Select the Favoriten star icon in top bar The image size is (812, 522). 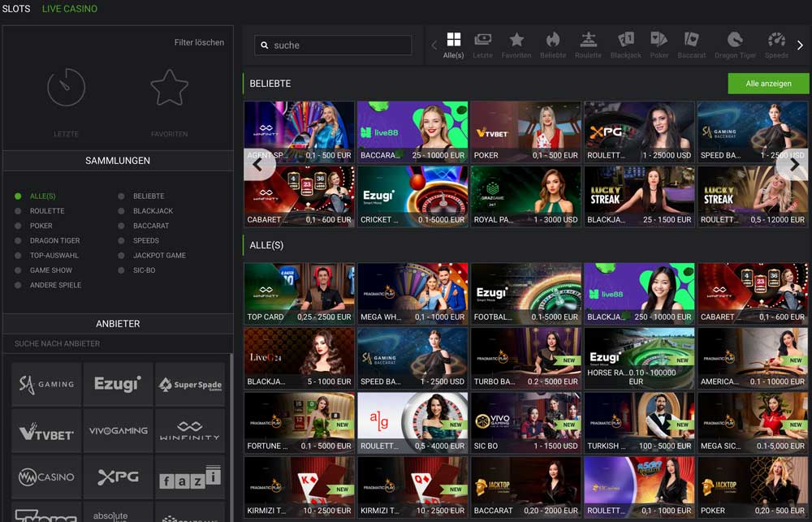(x=517, y=41)
